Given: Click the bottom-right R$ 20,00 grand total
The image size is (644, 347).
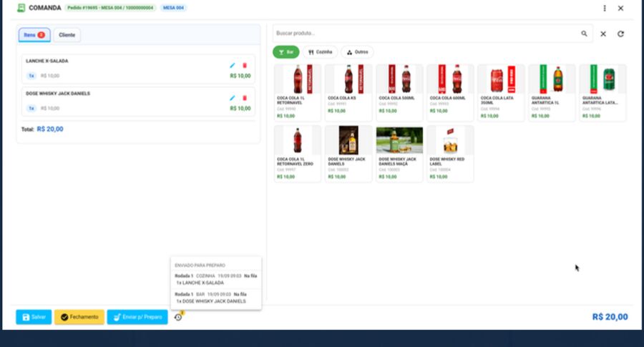Looking at the screenshot, I should point(610,317).
